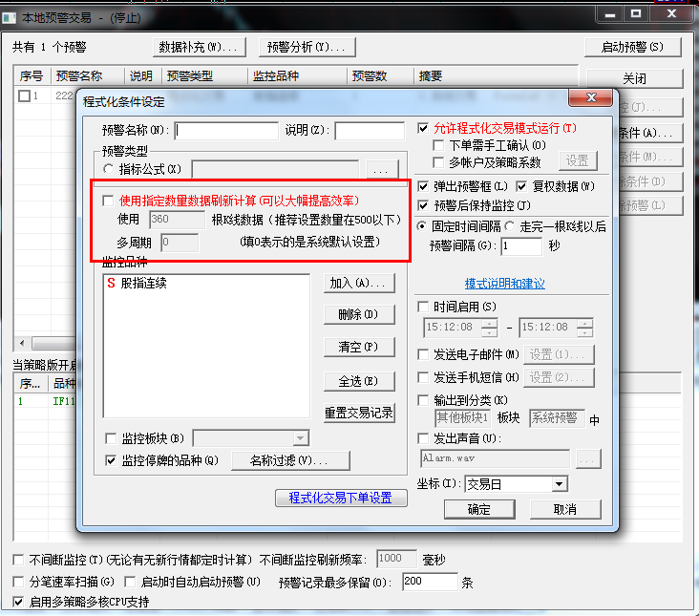699x616 pixels.
Task: Click 监控品种 column header
Action: click(x=297, y=76)
